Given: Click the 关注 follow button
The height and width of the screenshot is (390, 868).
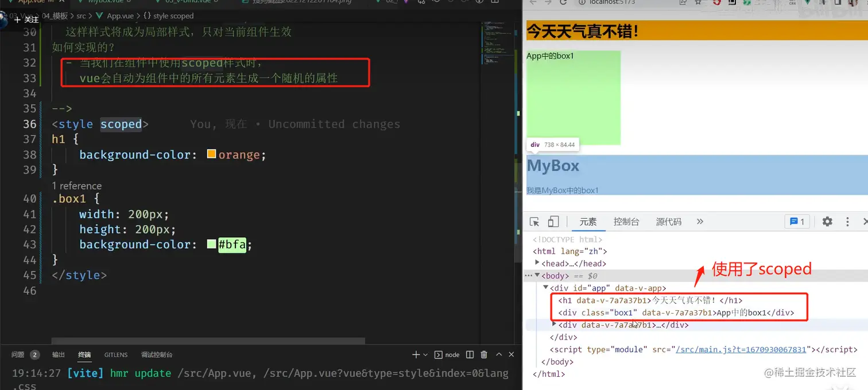Looking at the screenshot, I should pyautogui.click(x=26, y=20).
